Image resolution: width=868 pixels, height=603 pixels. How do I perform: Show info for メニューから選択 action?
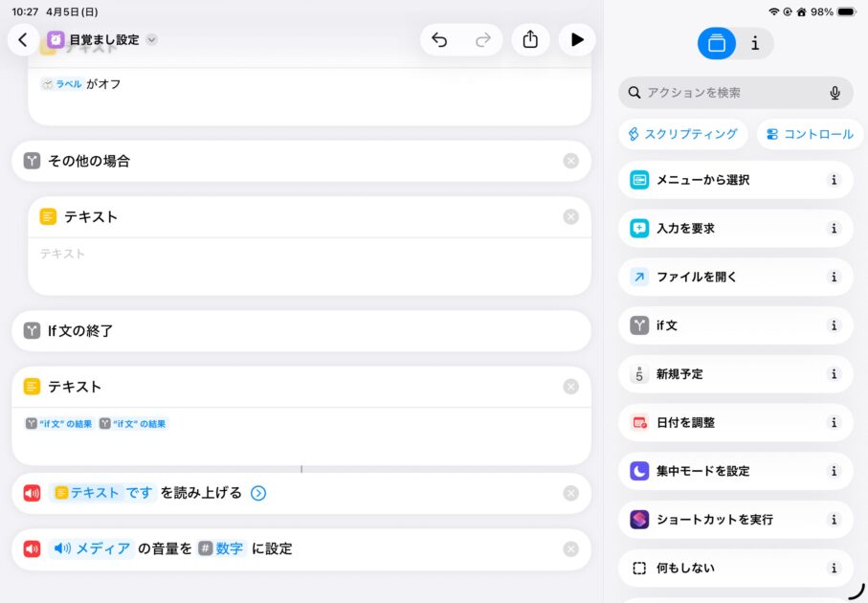tap(834, 180)
